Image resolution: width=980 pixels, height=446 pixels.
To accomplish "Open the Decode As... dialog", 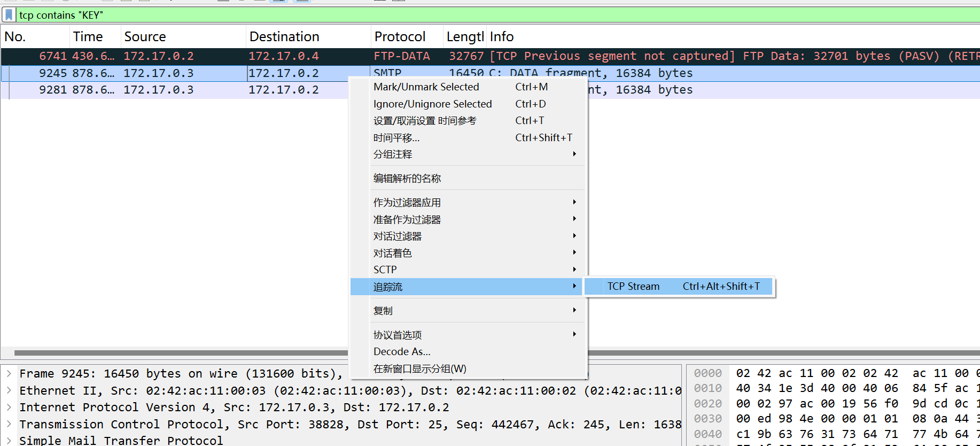I will coord(402,351).
